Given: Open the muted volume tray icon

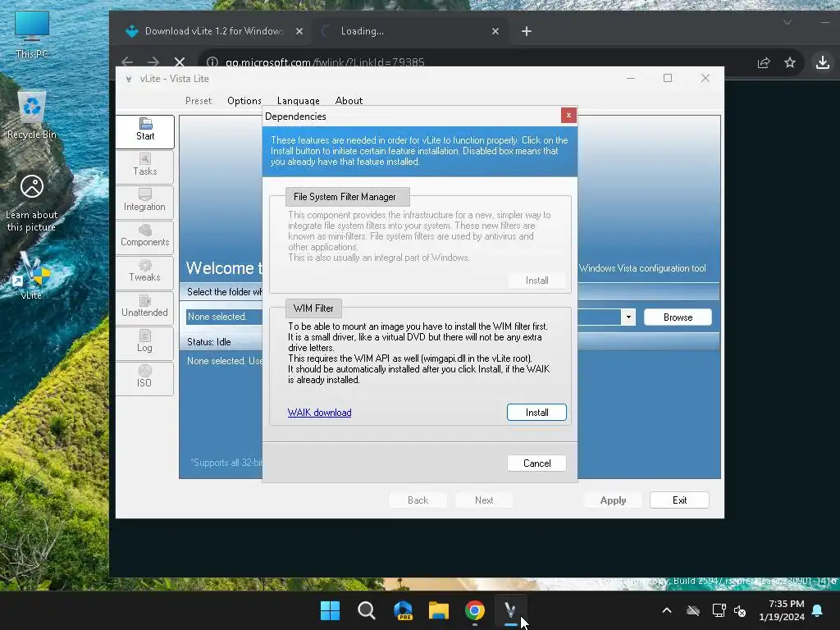Looking at the screenshot, I should tap(740, 610).
